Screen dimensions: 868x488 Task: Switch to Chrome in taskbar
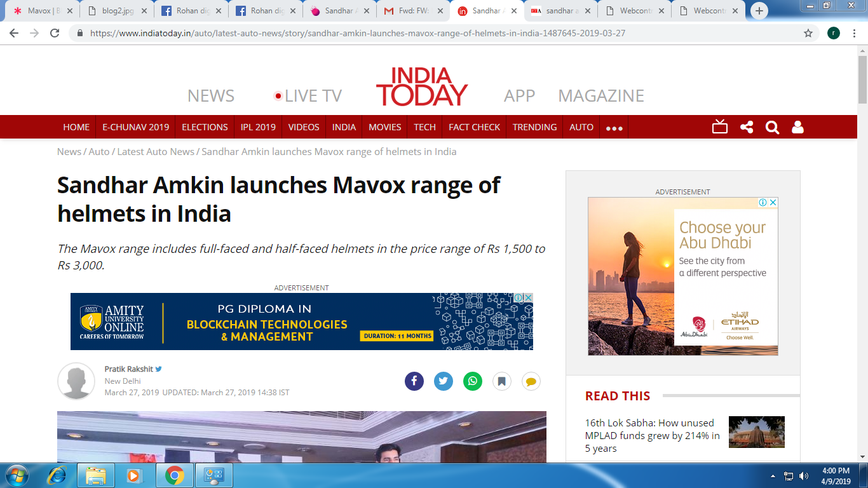[175, 475]
